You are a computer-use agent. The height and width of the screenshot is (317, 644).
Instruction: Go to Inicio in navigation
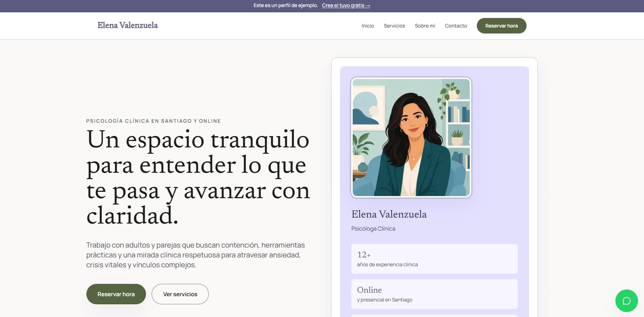(367, 26)
